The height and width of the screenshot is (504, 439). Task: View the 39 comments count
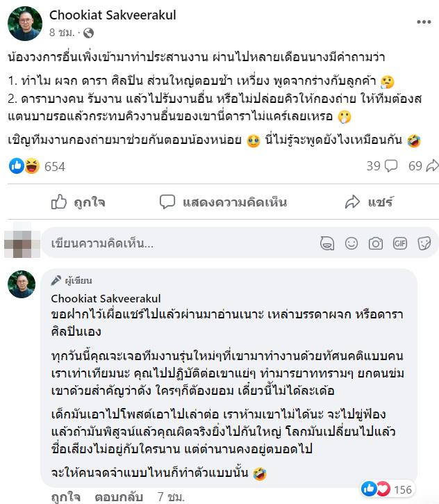point(381,166)
